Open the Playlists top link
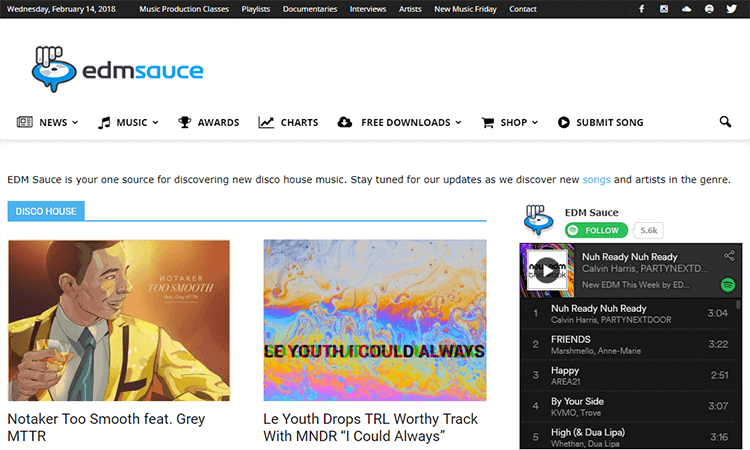 (x=255, y=9)
